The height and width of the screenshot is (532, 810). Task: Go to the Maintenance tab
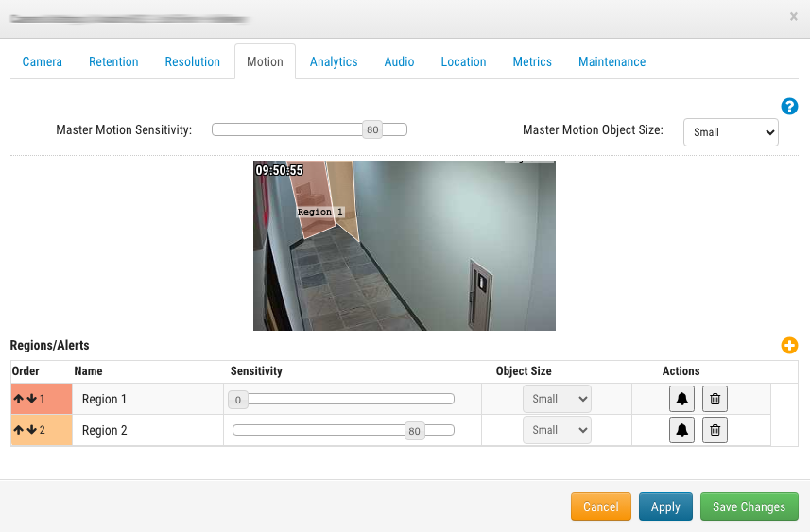coord(612,62)
